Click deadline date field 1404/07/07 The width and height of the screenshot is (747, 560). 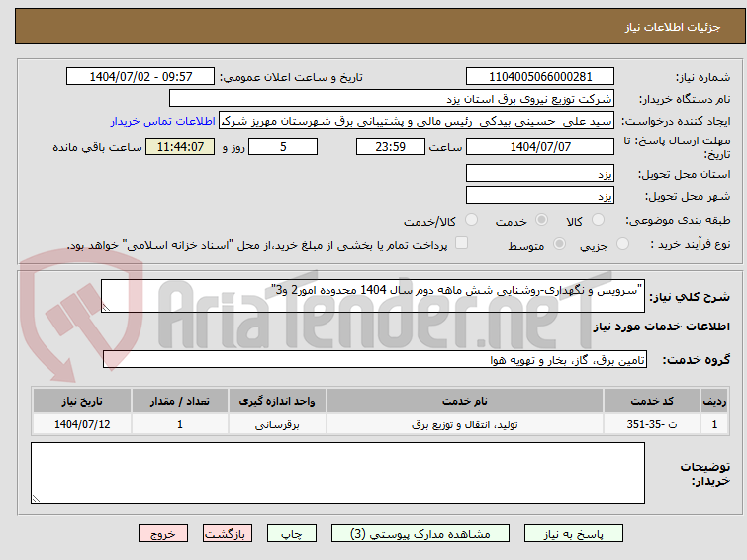(x=540, y=146)
